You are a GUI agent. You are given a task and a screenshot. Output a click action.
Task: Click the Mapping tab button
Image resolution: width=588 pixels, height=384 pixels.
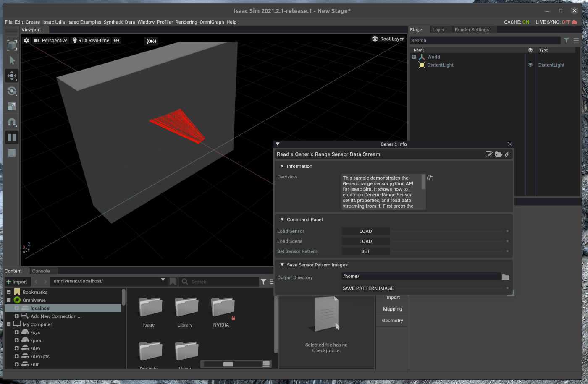(392, 309)
